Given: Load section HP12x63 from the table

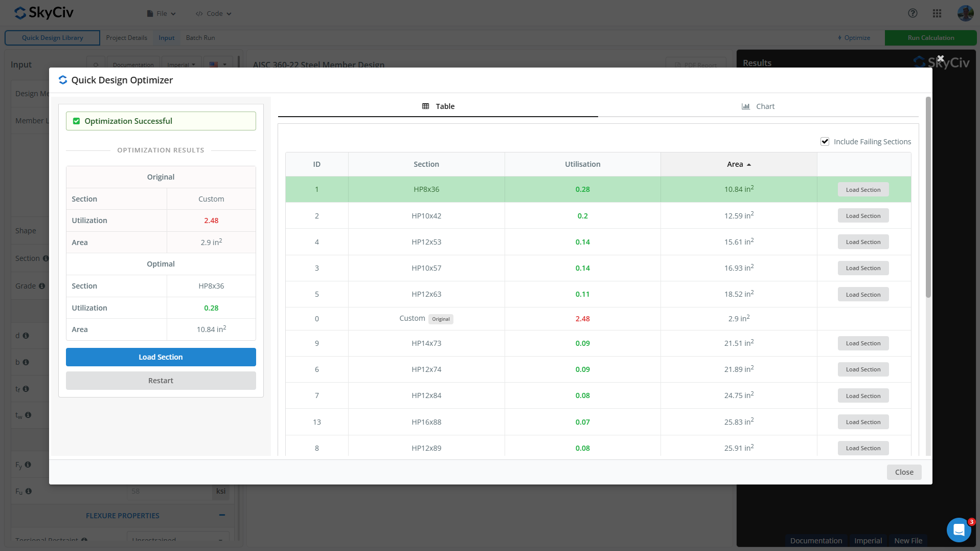Looking at the screenshot, I should (x=863, y=295).
